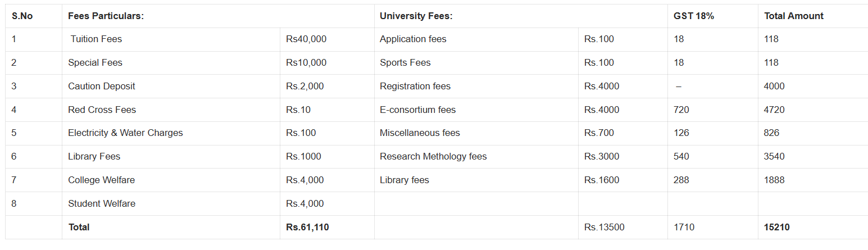This screenshot has height=250, width=868.
Task: Click Research Methology fees cell
Action: pyautogui.click(x=433, y=157)
